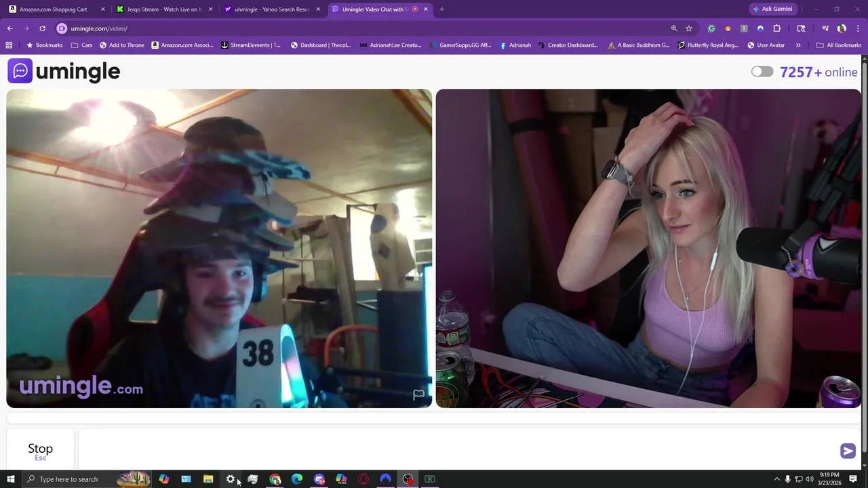Open User Avatar bookmark
Image resolution: width=868 pixels, height=488 pixels.
click(x=766, y=45)
